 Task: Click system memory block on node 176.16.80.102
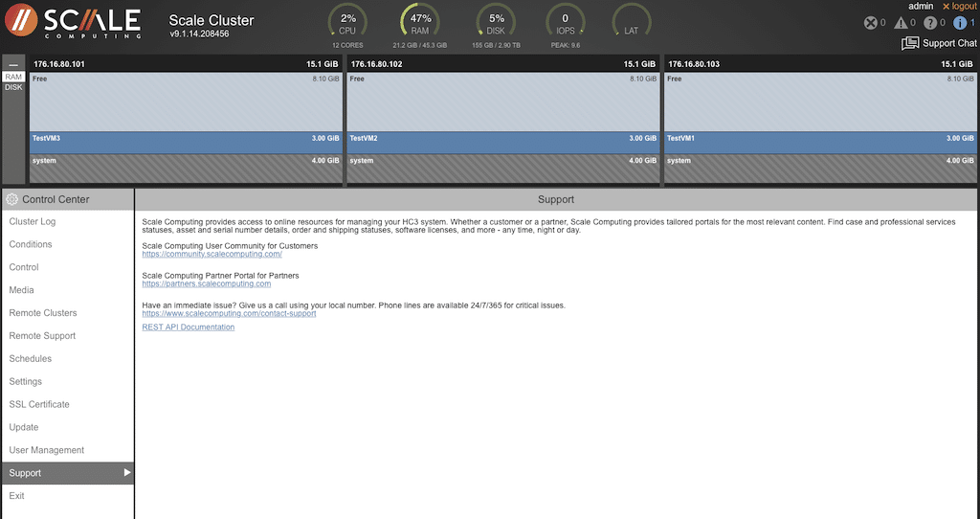click(503, 169)
